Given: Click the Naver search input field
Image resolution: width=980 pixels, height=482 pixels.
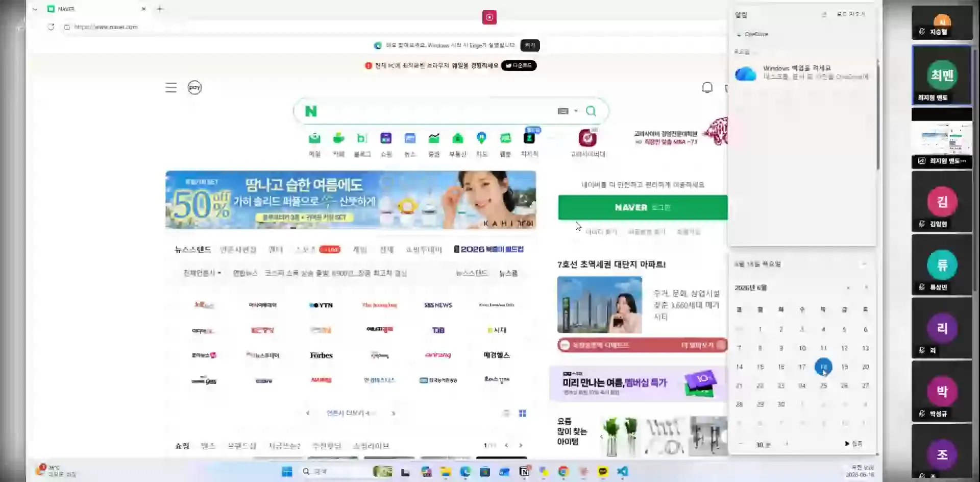Looking at the screenshot, I should click(x=436, y=111).
